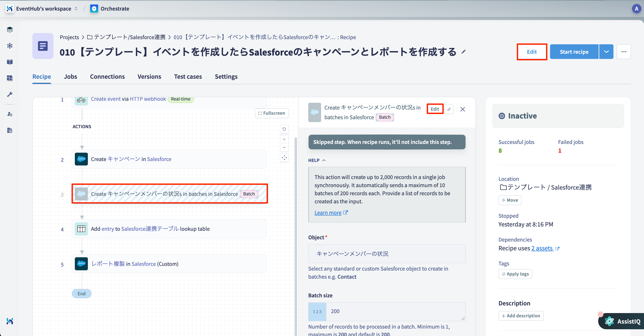This screenshot has width=644, height=336.
Task: Select step 5 レポート複製 in Salesforce
Action: (x=169, y=264)
